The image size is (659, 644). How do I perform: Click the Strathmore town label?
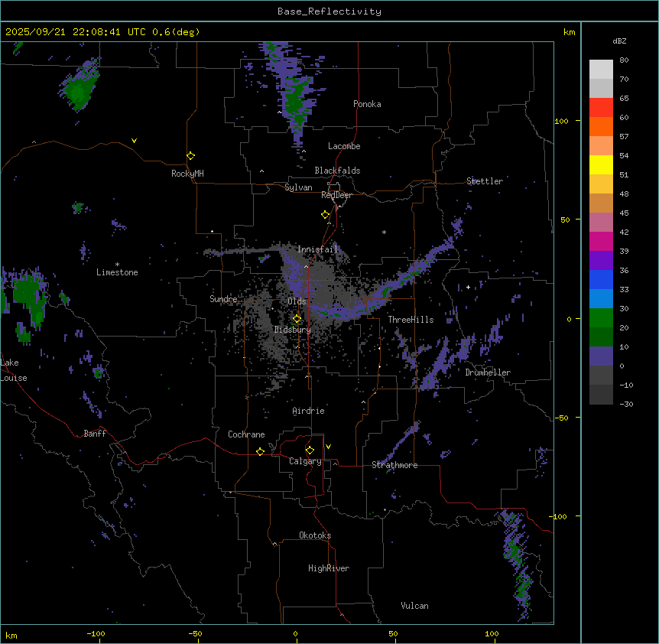(x=394, y=465)
